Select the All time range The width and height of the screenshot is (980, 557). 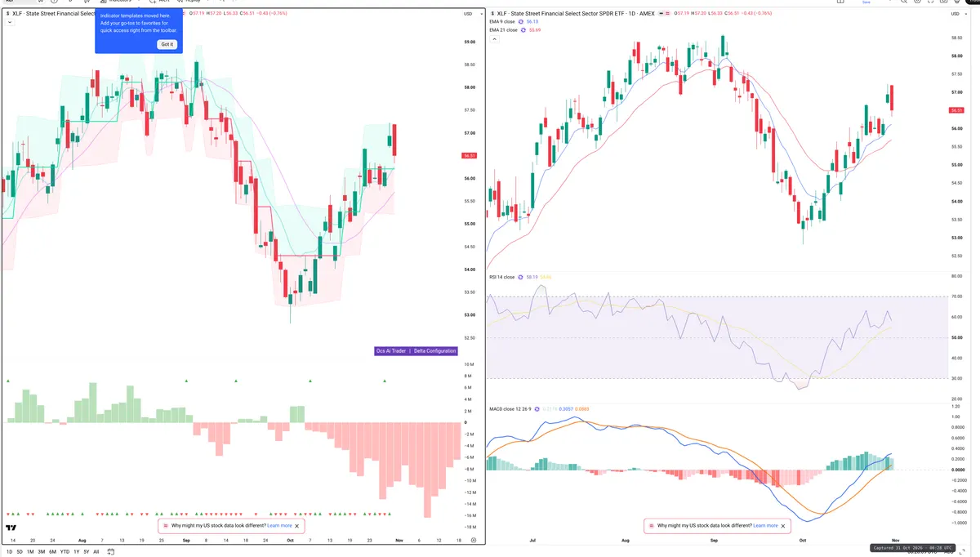coord(96,552)
